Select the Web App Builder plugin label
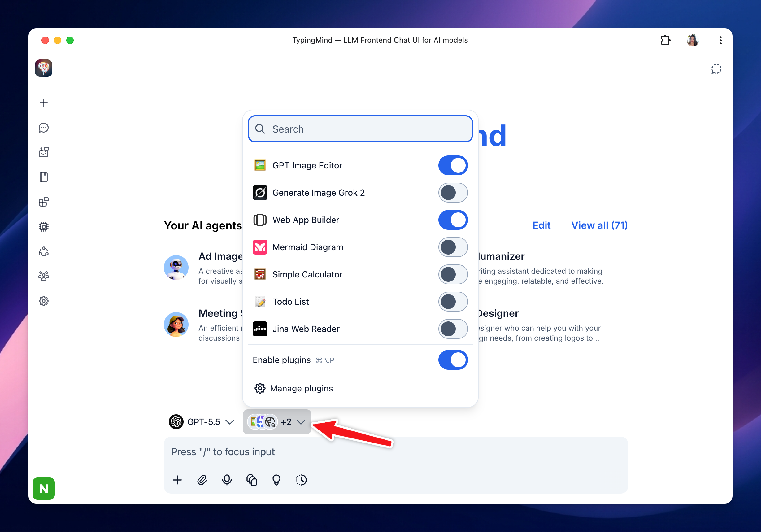 306,220
